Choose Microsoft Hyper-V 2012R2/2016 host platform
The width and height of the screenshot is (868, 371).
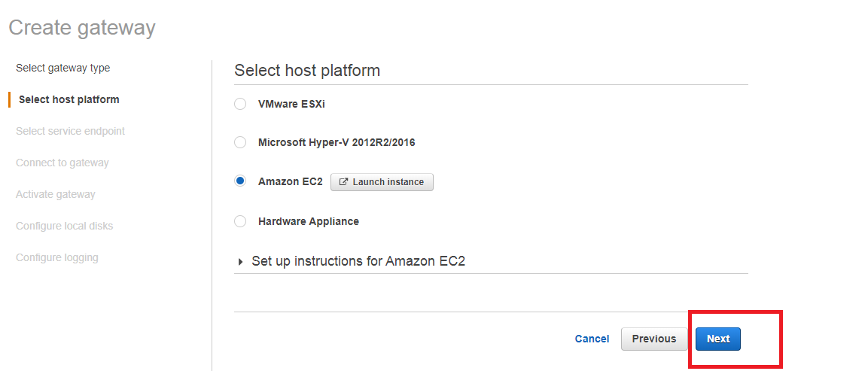pyautogui.click(x=240, y=142)
